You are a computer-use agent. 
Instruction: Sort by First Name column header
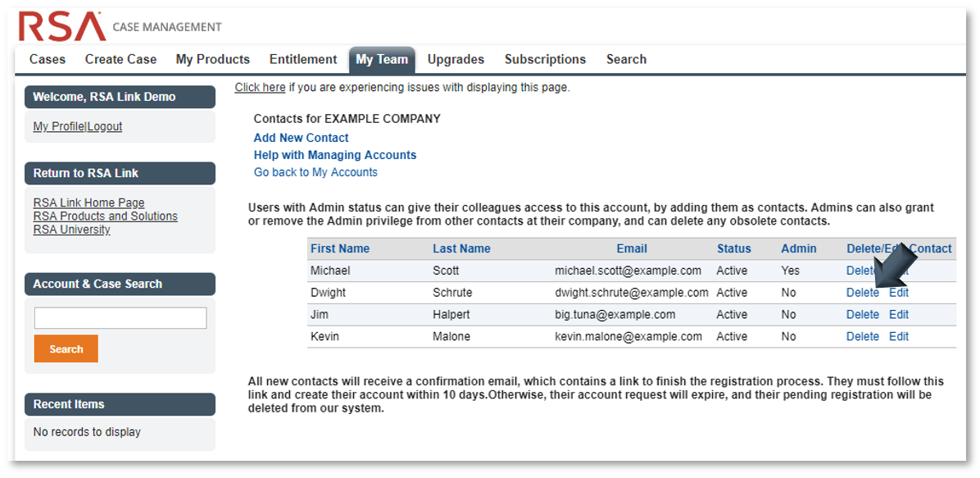(x=340, y=248)
